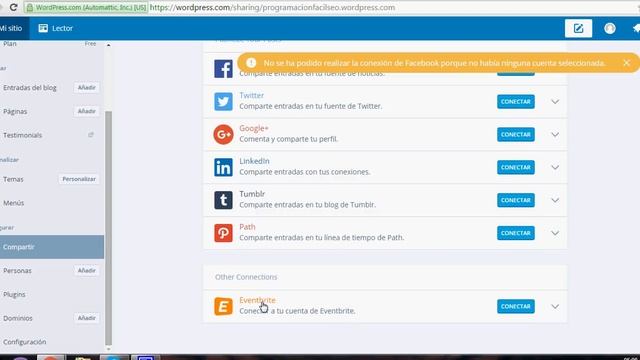This screenshot has height=360, width=640.
Task: Click the Twitter service name link
Action: point(251,95)
